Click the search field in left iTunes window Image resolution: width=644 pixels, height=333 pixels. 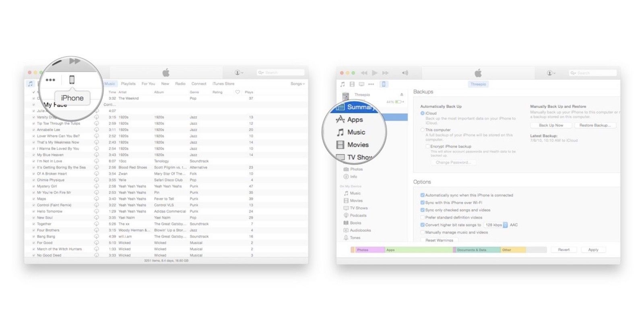[x=281, y=72]
